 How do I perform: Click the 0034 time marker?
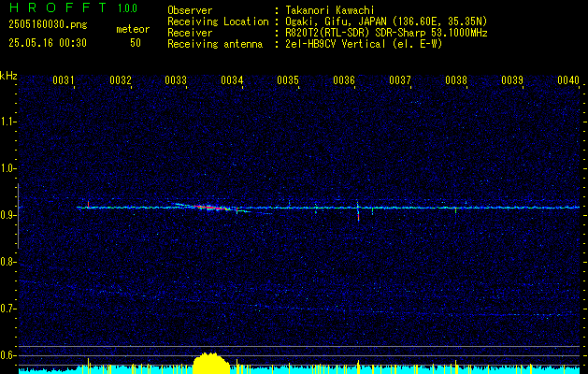coord(232,80)
